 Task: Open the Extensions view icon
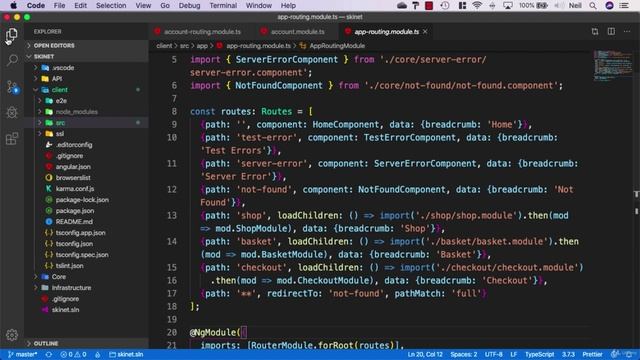12,139
